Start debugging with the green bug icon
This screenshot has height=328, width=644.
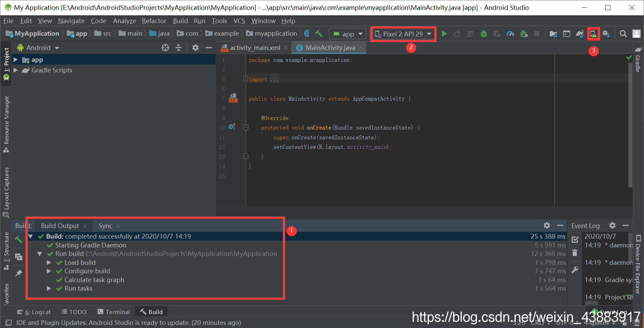[x=484, y=34]
